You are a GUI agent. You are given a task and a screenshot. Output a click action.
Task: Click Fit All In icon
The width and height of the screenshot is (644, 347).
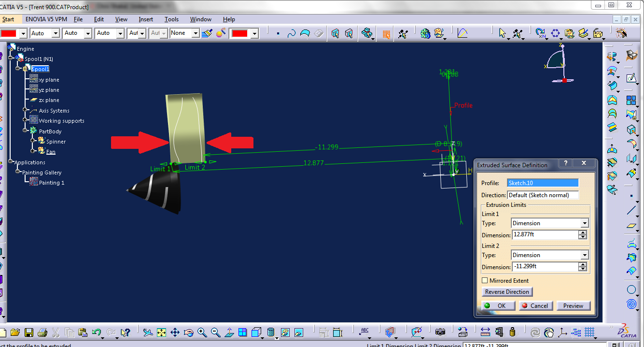coord(161,333)
